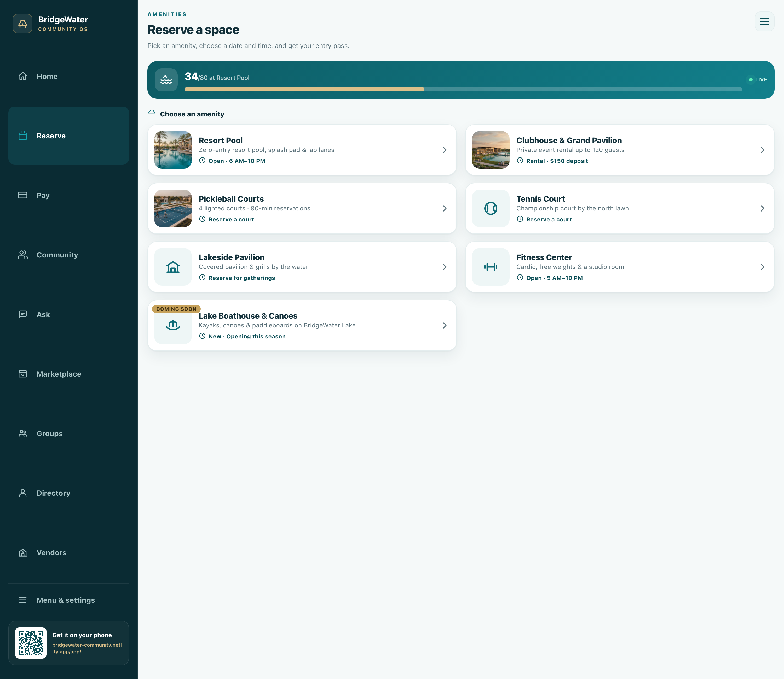This screenshot has width=784, height=679.
Task: Click the Groups icon in sidebar
Action: pyautogui.click(x=23, y=433)
